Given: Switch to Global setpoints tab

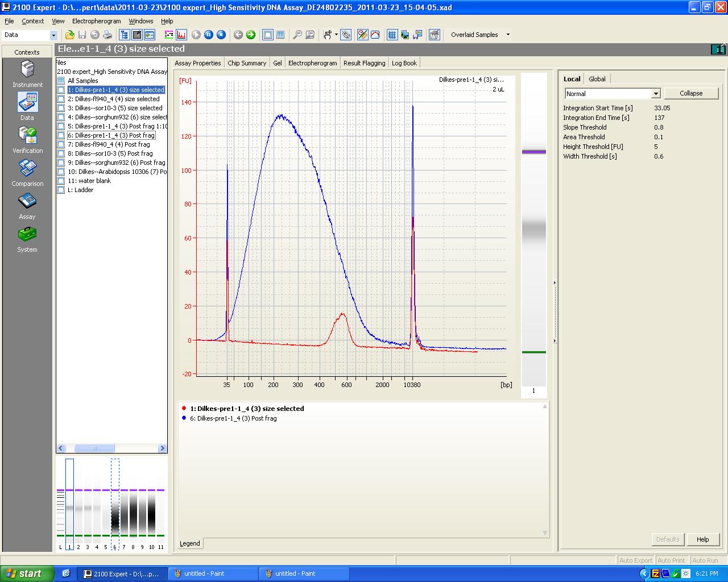Looking at the screenshot, I should (597, 79).
